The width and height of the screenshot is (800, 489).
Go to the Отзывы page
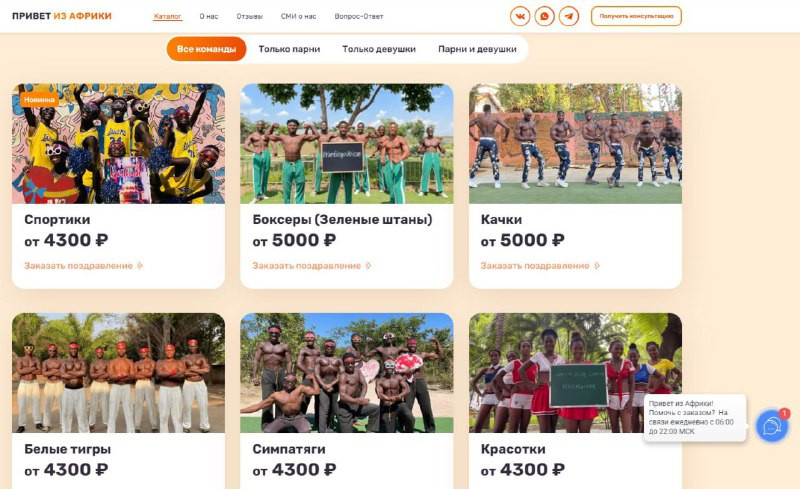[x=249, y=16]
